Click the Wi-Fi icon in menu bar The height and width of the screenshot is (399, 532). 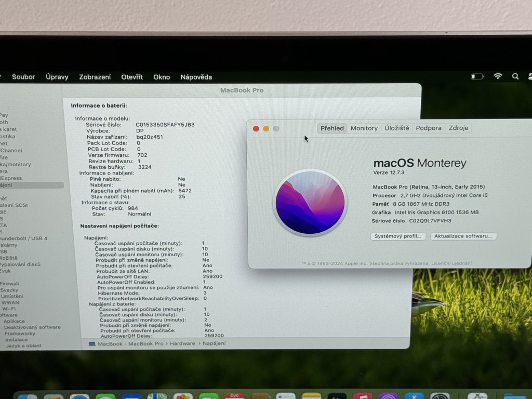498,76
